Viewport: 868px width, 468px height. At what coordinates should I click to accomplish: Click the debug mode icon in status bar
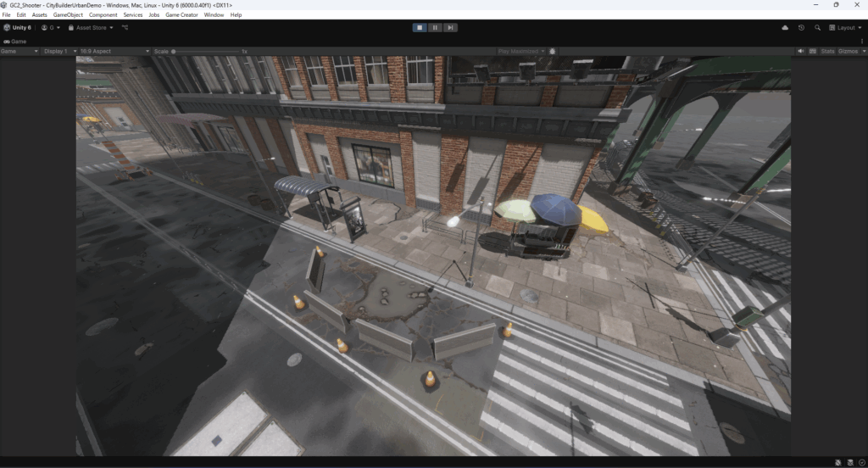pos(837,462)
